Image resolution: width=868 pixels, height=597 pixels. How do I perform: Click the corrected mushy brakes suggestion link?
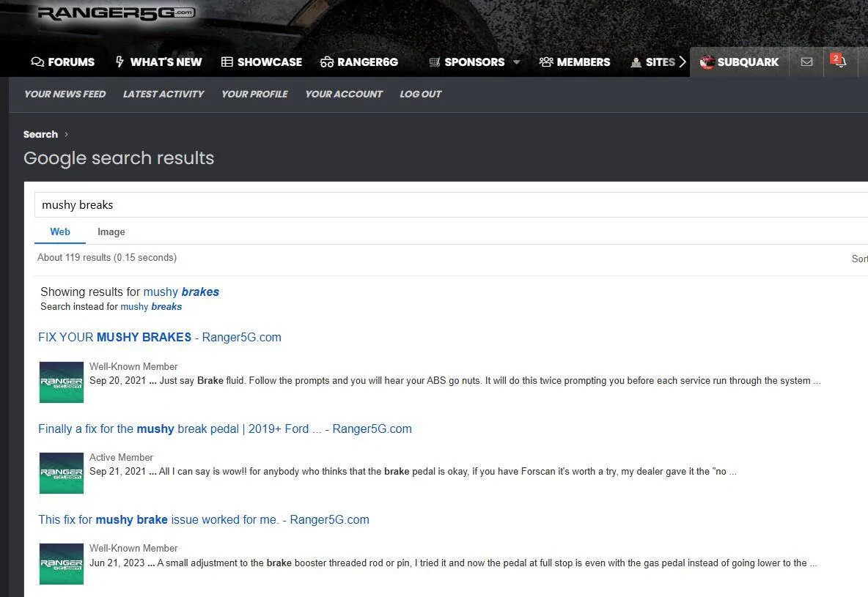pyautogui.click(x=181, y=292)
